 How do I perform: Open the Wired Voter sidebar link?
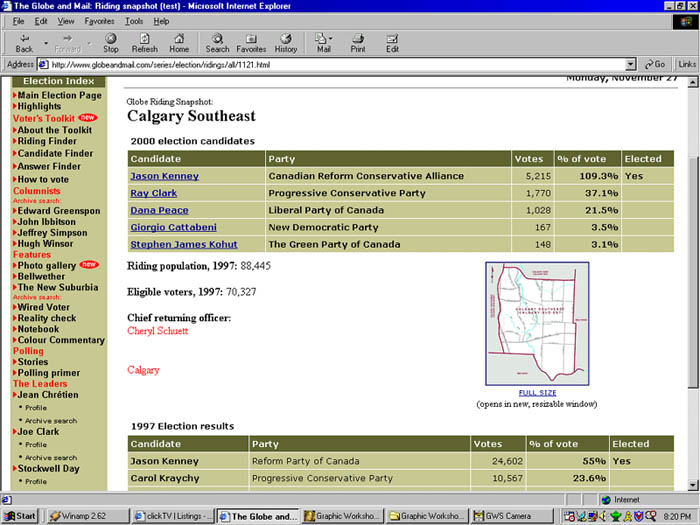pos(43,307)
